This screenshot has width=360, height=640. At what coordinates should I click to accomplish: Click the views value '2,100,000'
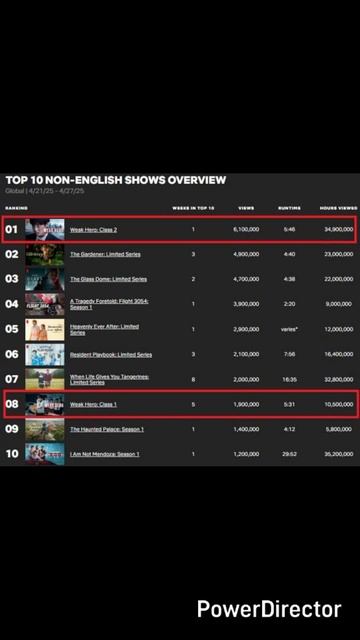pyautogui.click(x=246, y=355)
